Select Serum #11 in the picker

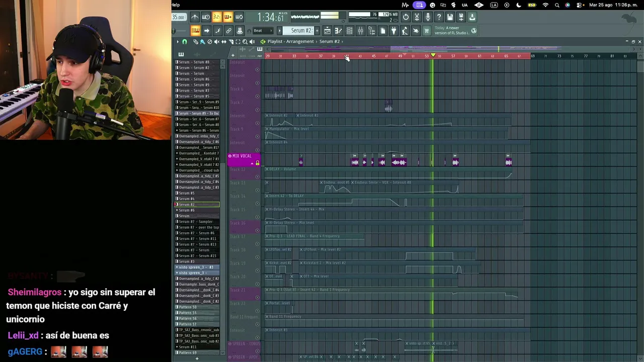197,347
